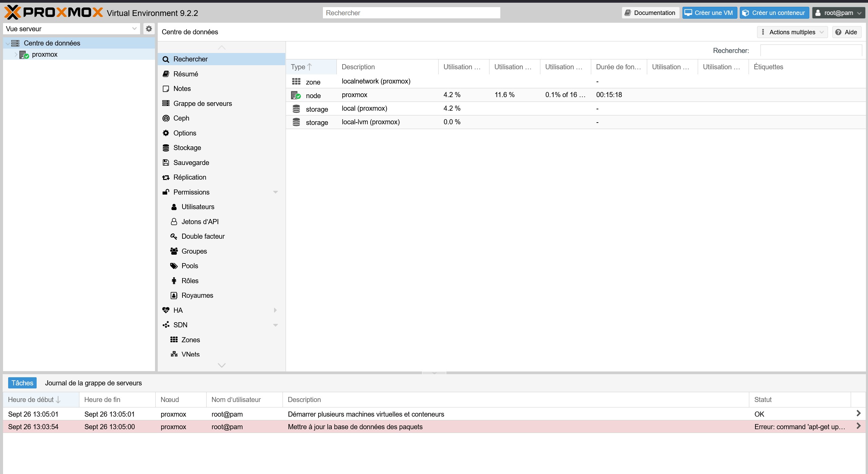The width and height of the screenshot is (868, 474).
Task: Select the Centre de données tree node
Action: coord(79,43)
